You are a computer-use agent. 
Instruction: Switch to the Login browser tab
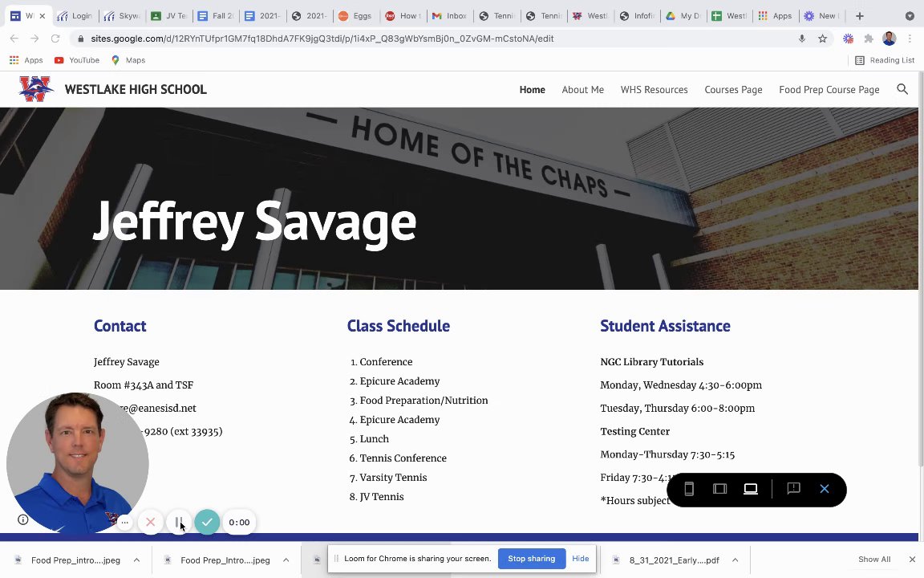pyautogui.click(x=75, y=16)
